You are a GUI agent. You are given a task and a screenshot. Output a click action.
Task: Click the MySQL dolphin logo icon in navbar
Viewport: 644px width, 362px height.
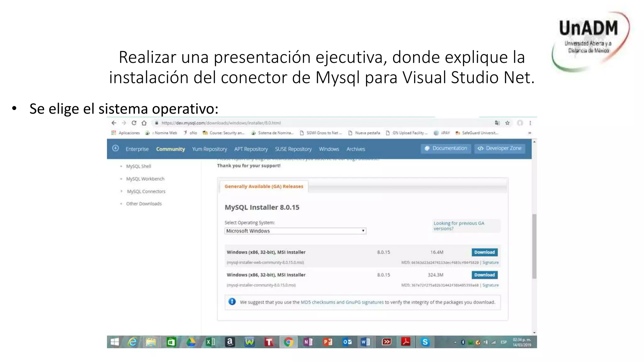coord(115,148)
